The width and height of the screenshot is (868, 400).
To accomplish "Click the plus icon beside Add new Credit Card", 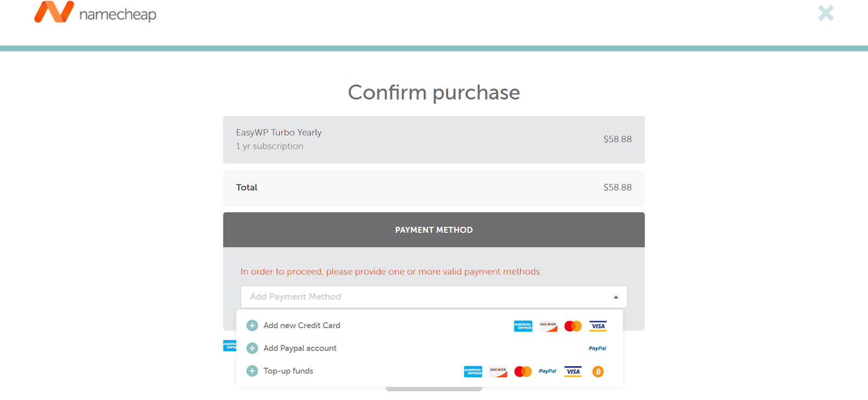I will point(252,325).
